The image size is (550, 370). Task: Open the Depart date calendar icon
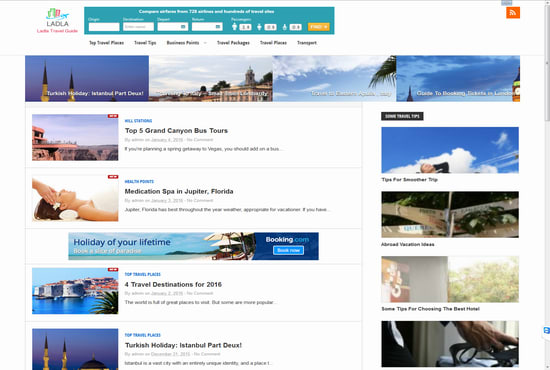coord(183,27)
